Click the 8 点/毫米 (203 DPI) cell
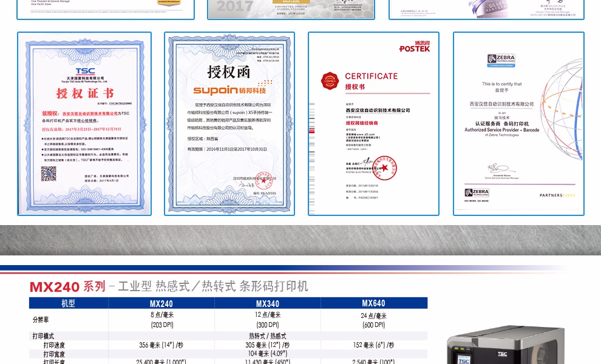601x364 pixels. pyautogui.click(x=161, y=320)
